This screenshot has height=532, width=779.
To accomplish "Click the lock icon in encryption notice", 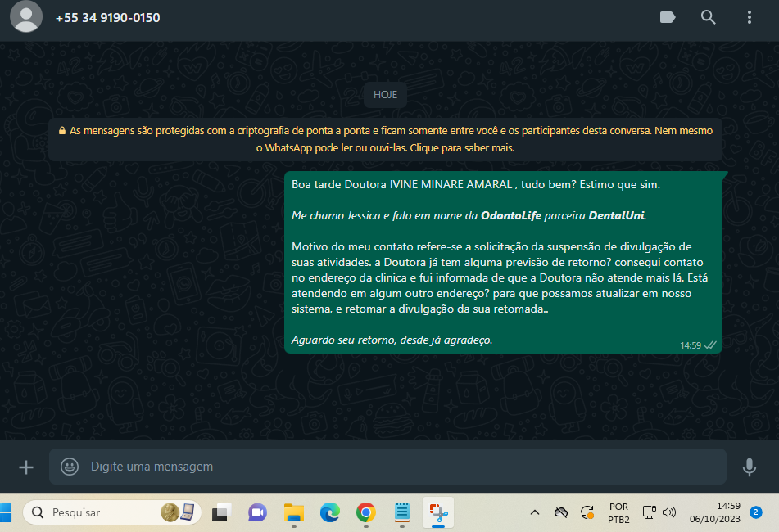I will pos(62,130).
